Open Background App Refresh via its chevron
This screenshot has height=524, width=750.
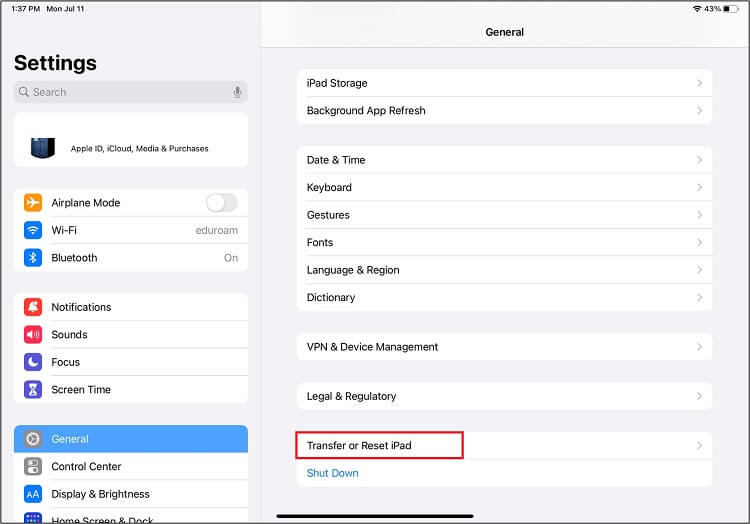(699, 110)
